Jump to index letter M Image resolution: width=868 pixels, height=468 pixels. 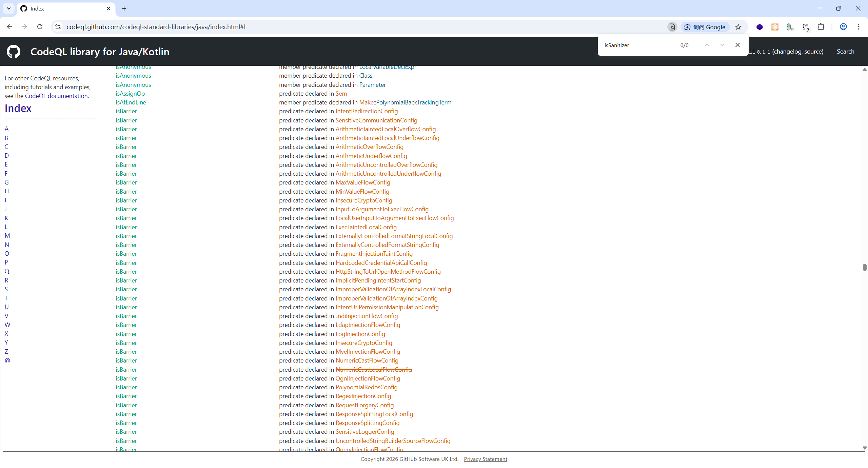[7, 236]
